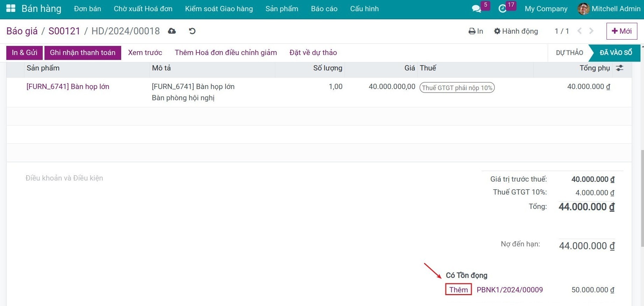Open the activities clock icon
Screen dimensions: 644x306
503,9
